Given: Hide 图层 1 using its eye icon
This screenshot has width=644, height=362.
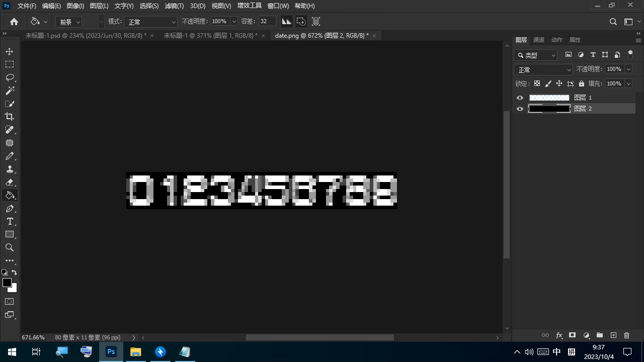Looking at the screenshot, I should (x=520, y=98).
